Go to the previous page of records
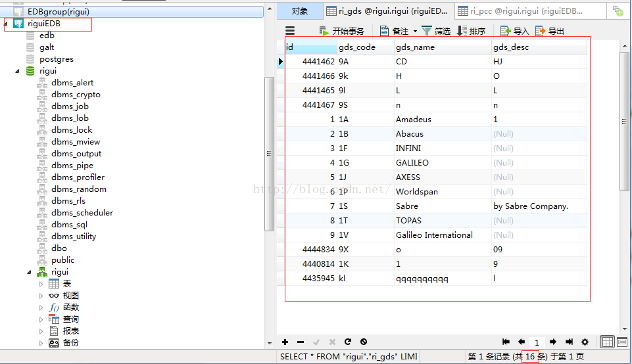Screen dimensions: 632x364 (521, 342)
